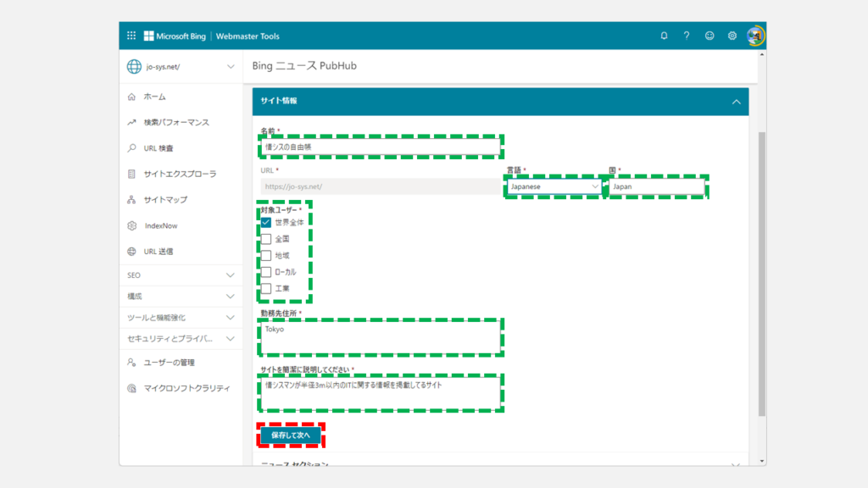Click the globe icon beside jo-sys.net
Image resolution: width=868 pixels, height=488 pixels.
[134, 67]
